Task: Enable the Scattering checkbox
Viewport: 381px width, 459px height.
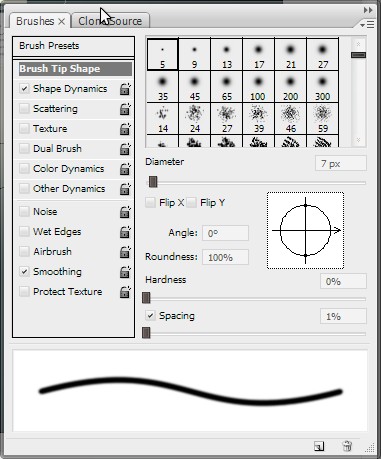Action: pos(24,109)
